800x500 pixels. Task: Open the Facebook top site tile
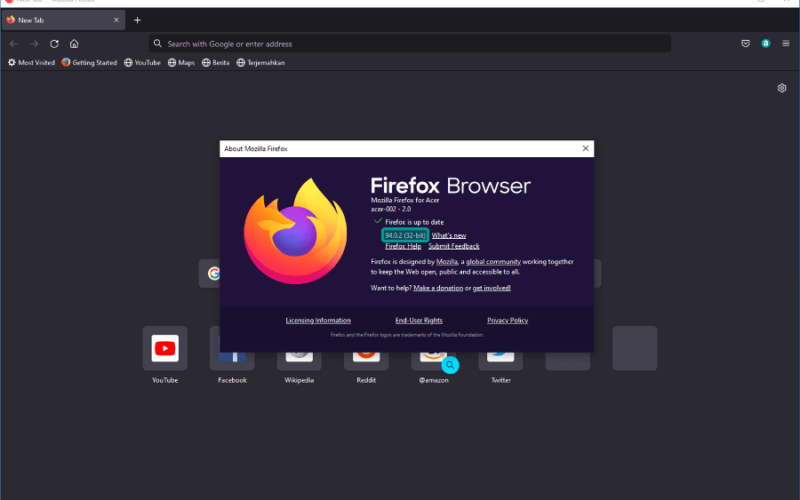(232, 360)
